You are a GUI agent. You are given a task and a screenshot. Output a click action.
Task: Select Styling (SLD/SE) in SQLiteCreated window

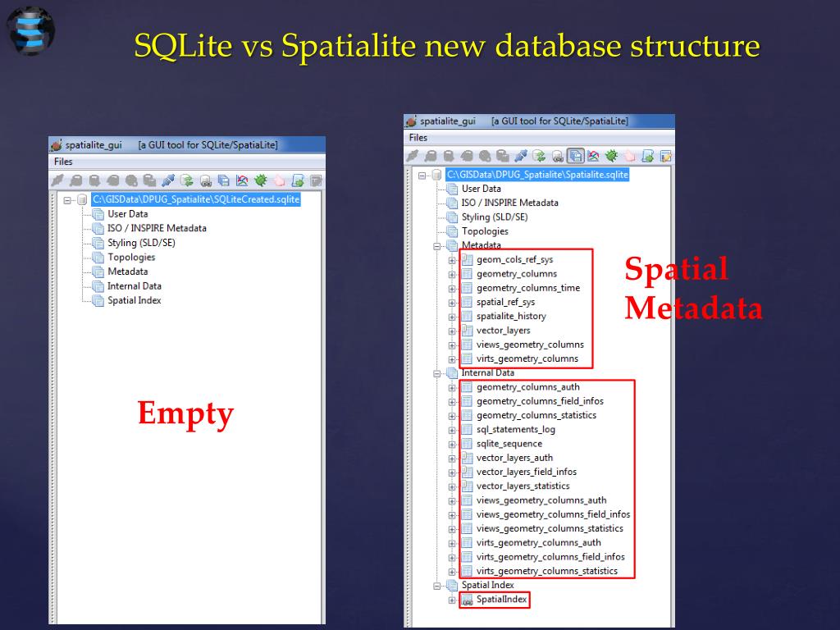(141, 243)
